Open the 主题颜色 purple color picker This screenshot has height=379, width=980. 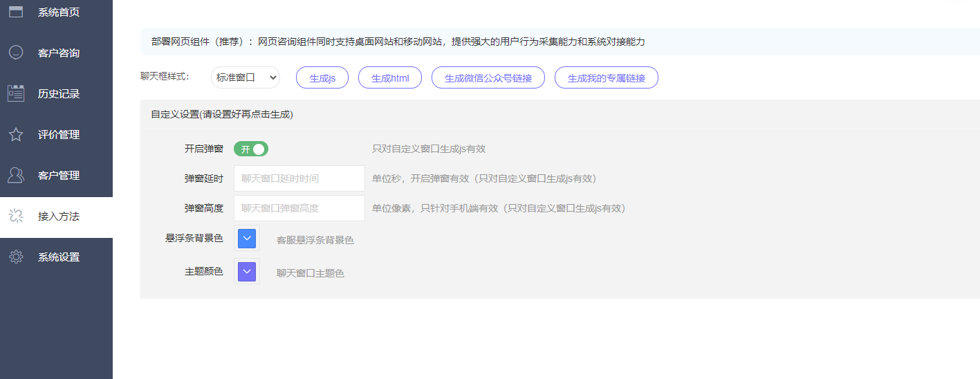(247, 272)
